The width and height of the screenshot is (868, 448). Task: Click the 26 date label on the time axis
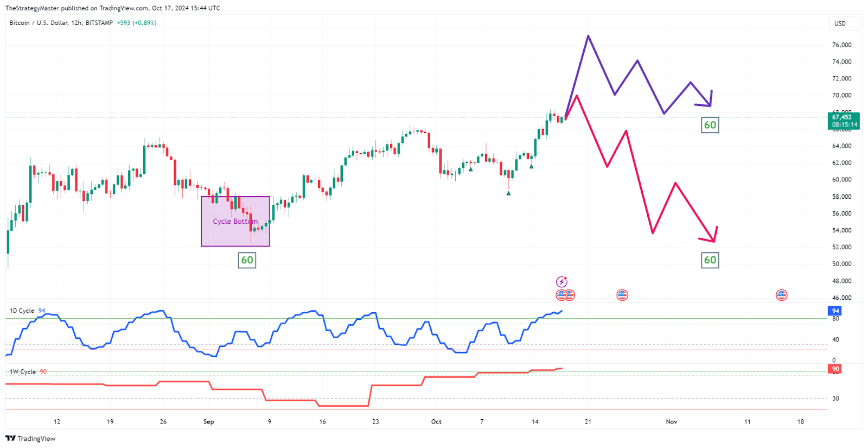tap(163, 421)
